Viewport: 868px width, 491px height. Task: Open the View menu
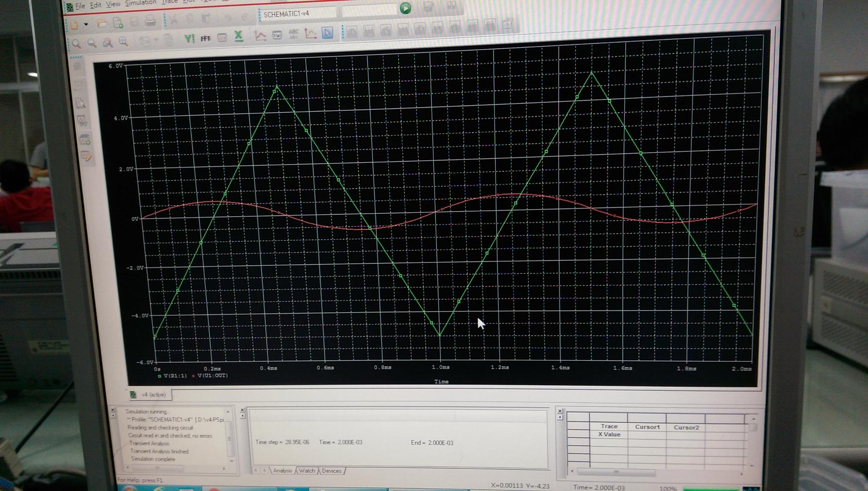[x=113, y=4]
